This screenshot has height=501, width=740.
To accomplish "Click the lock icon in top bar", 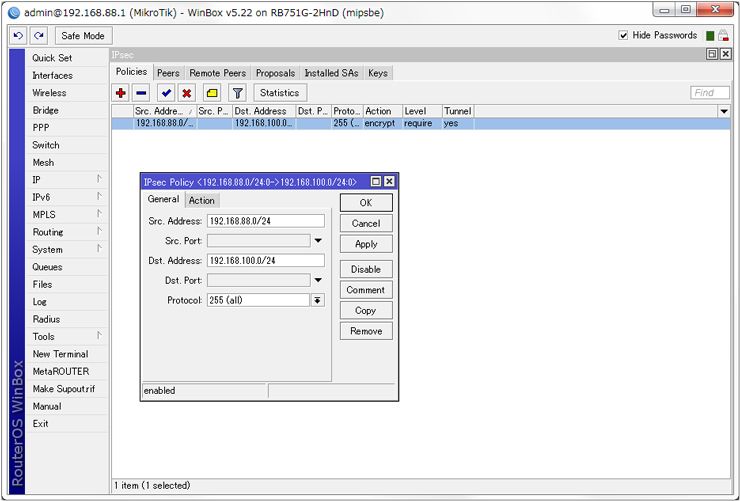I will pos(723,35).
